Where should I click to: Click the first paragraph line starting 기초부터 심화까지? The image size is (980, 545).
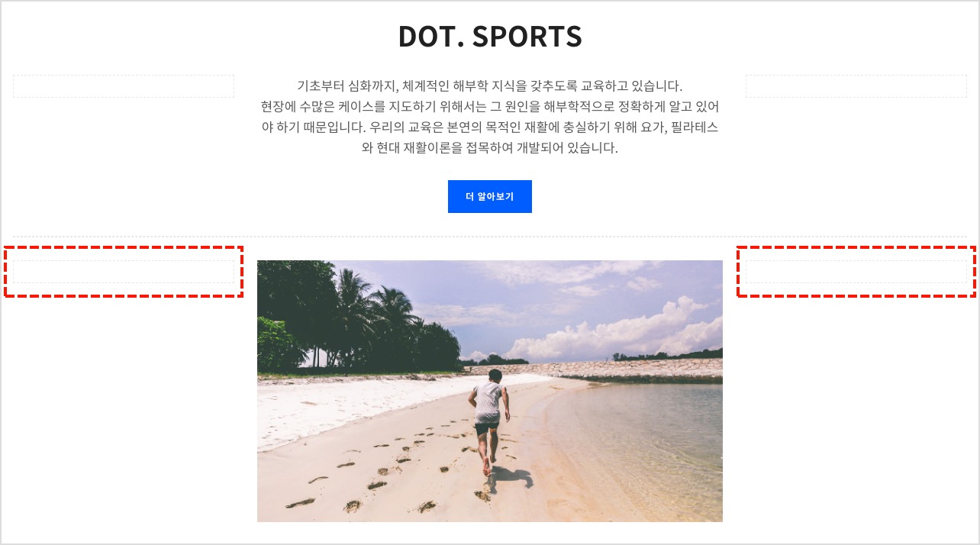coord(490,85)
